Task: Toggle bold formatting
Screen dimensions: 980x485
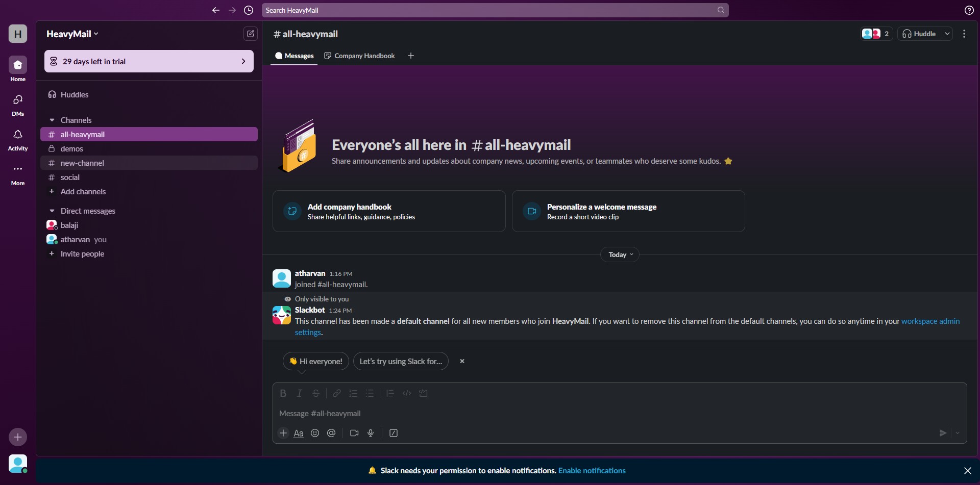Action: click(283, 393)
